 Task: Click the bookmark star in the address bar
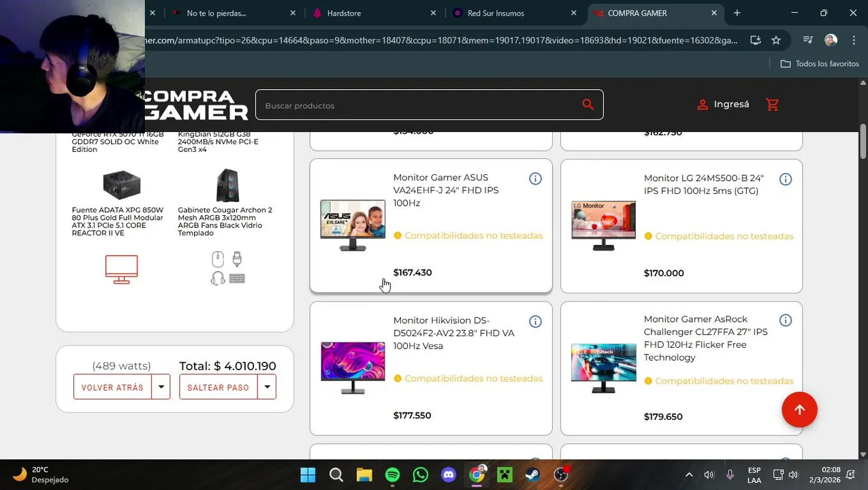pos(776,40)
